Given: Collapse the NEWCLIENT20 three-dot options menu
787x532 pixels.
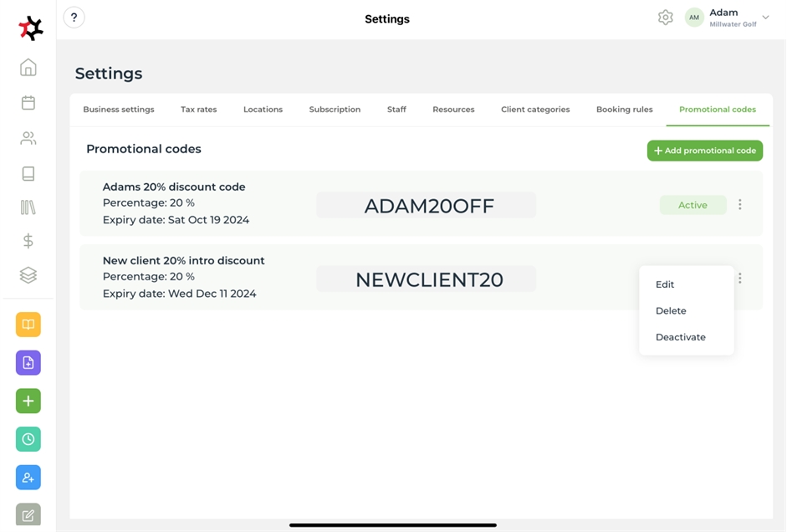Looking at the screenshot, I should (x=740, y=279).
